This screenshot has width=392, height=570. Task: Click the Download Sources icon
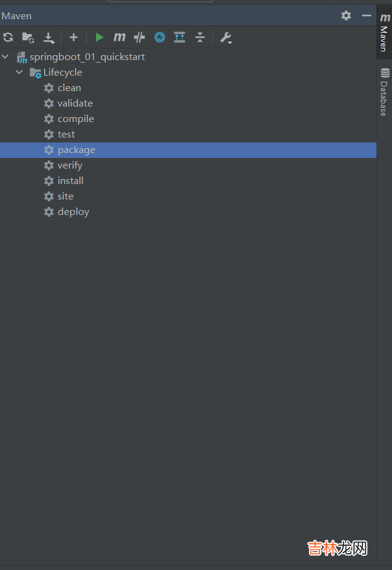49,37
